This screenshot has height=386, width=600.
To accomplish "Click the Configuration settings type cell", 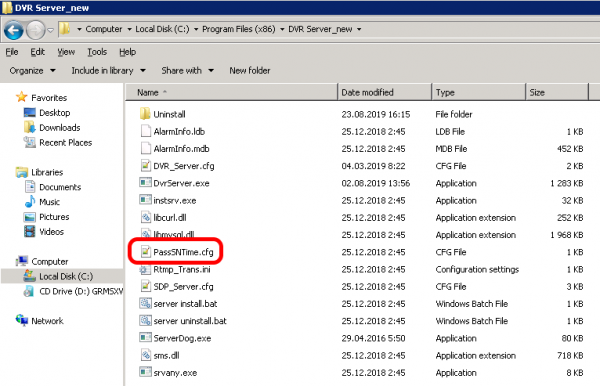I will pyautogui.click(x=477, y=269).
